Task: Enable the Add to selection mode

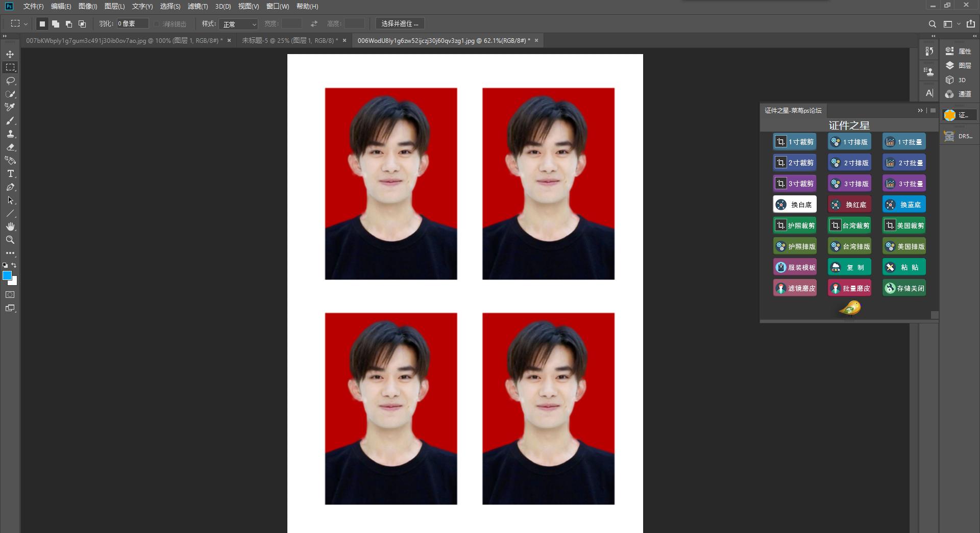Action: tap(56, 23)
